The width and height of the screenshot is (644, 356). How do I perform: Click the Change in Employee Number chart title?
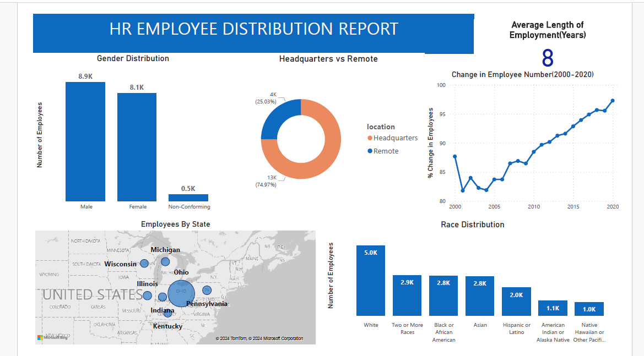pos(523,75)
